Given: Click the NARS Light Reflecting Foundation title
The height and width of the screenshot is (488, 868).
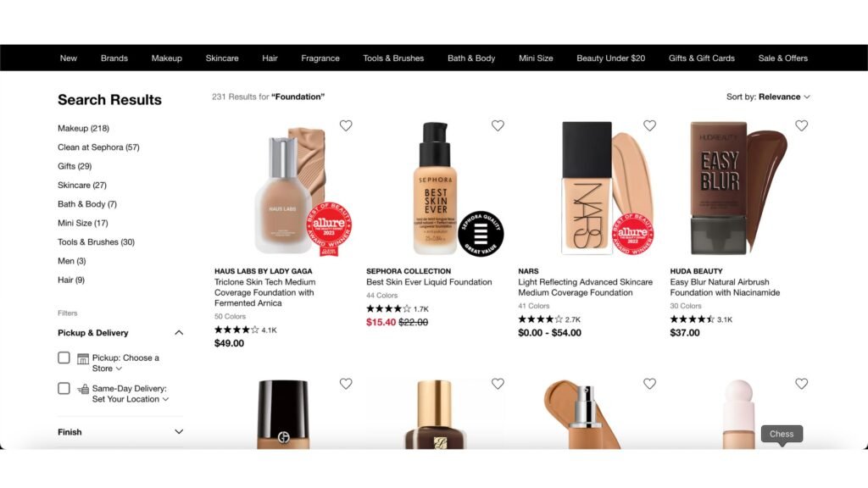Looking at the screenshot, I should pyautogui.click(x=585, y=287).
